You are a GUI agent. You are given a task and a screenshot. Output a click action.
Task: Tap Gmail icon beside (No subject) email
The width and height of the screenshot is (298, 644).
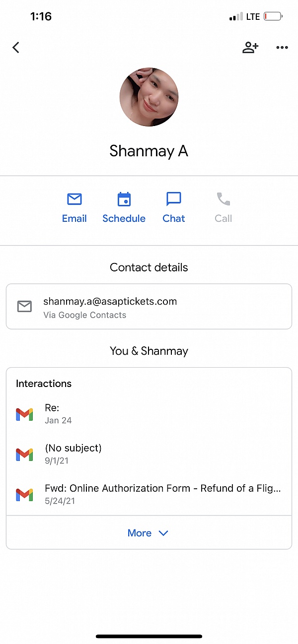click(24, 453)
